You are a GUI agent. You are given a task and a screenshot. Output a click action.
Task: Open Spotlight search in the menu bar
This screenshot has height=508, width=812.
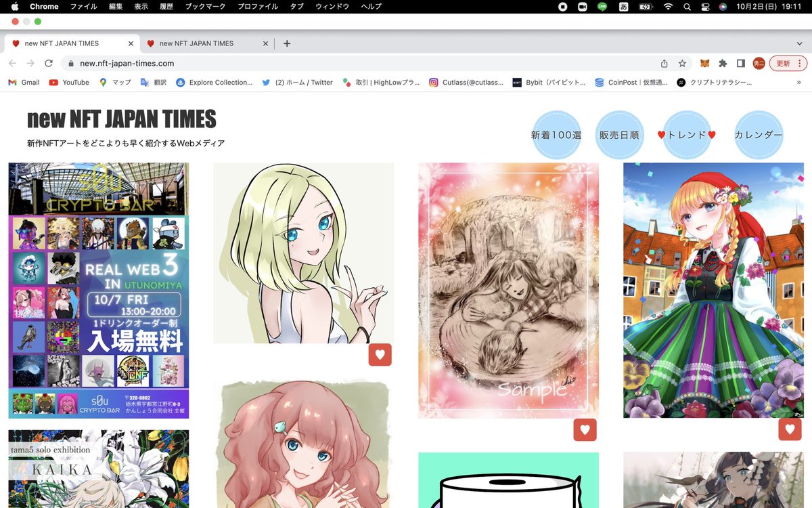687,6
